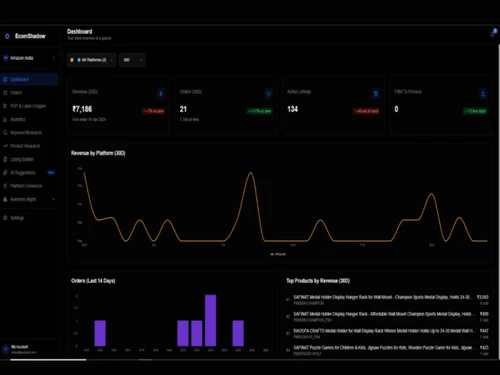The width and height of the screenshot is (500, 375).
Task: Click the My Account avatar icon
Action: click(5, 349)
